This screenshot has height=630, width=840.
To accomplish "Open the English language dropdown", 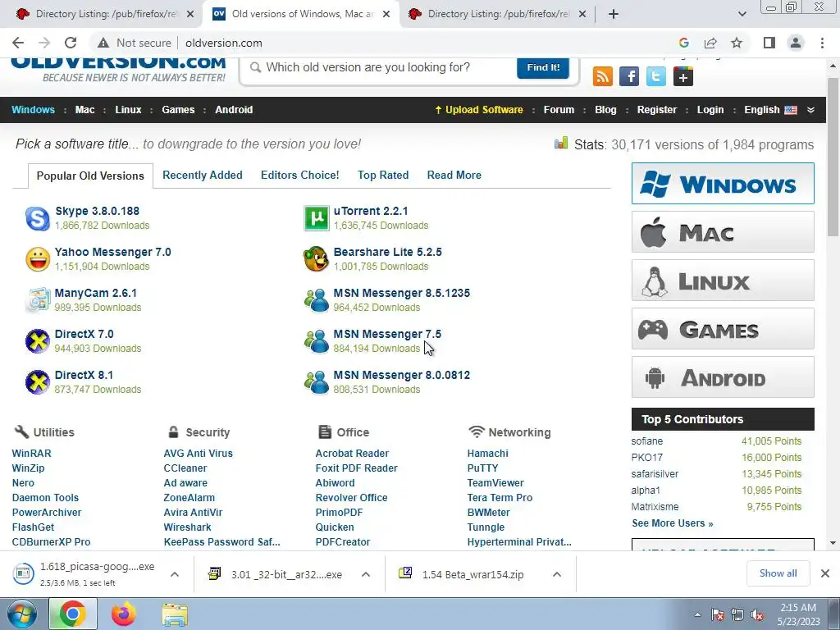I will point(770,110).
